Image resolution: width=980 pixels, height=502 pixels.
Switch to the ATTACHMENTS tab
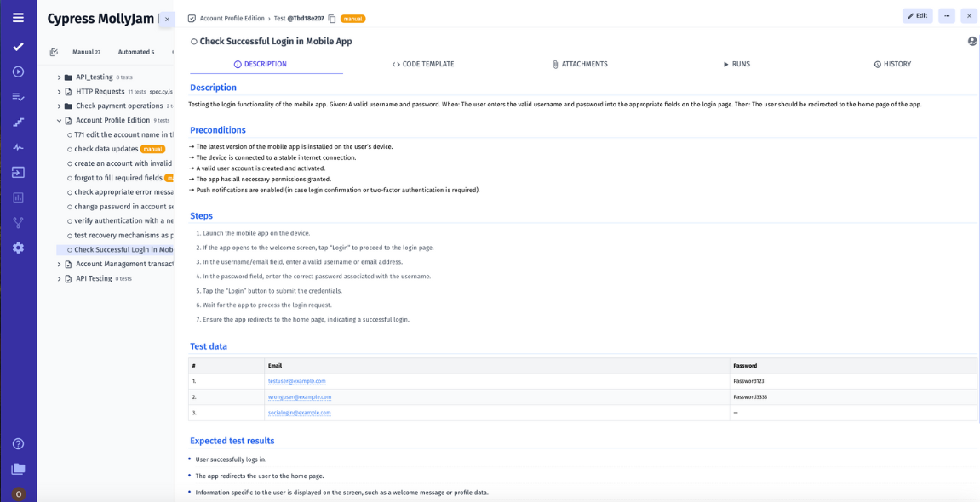click(x=580, y=63)
